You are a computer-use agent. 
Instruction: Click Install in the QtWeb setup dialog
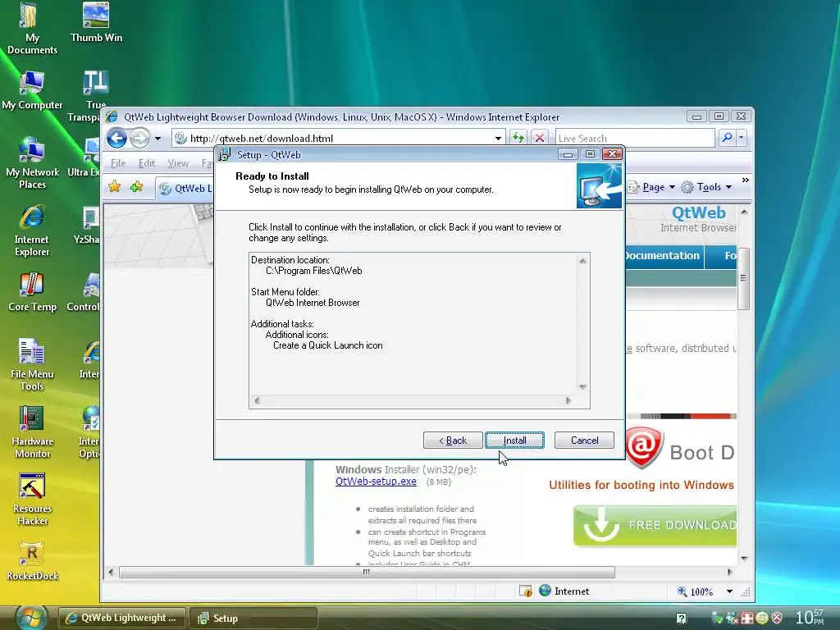click(x=514, y=441)
